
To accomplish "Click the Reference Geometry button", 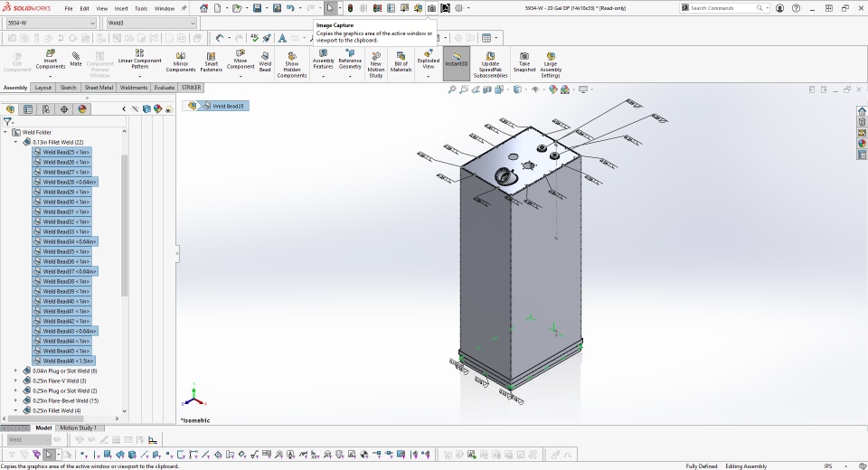I will point(350,60).
